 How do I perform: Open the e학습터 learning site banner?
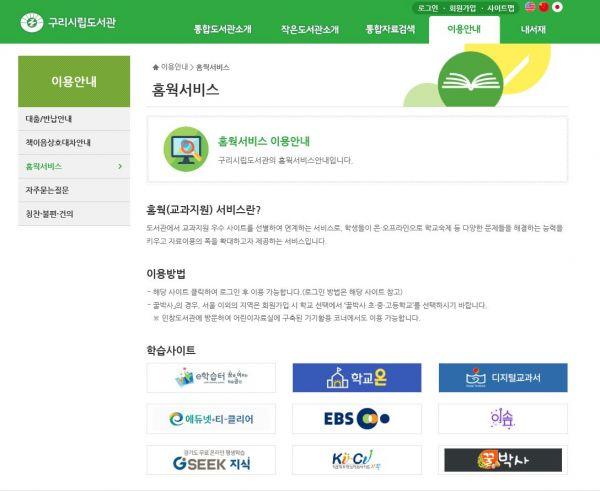[x=211, y=378]
